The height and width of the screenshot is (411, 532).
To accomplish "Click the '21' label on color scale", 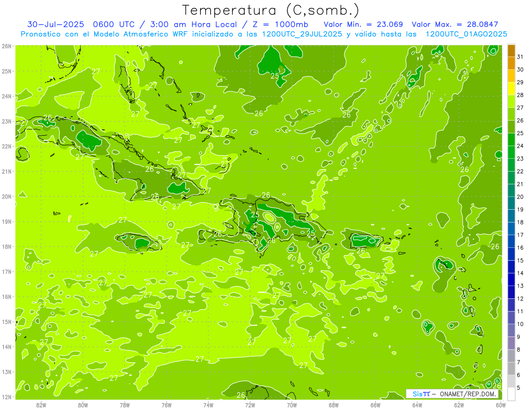I will [520, 184].
